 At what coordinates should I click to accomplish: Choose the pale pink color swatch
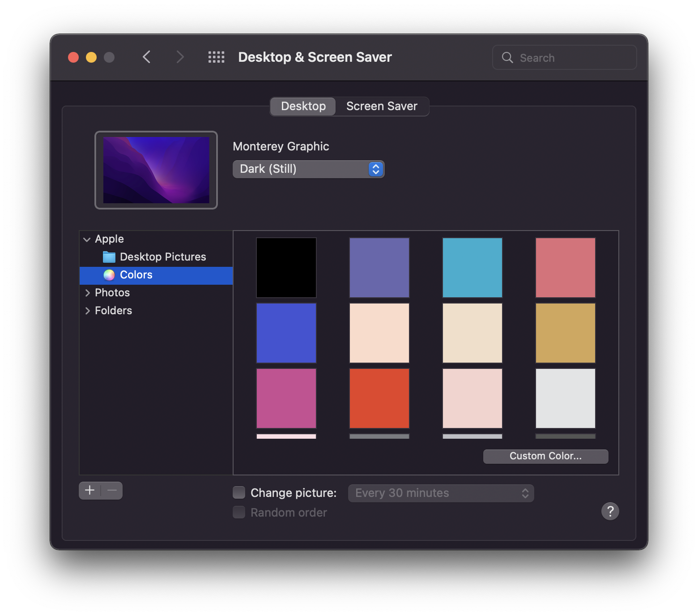472,398
